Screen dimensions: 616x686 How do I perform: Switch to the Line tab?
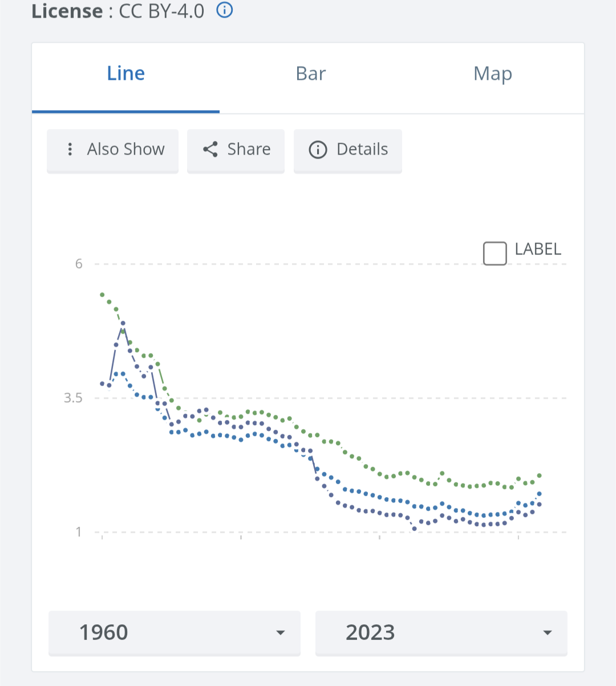(126, 74)
